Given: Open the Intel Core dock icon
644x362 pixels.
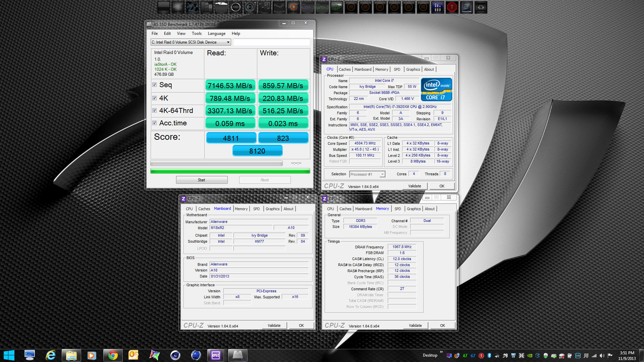Looking at the screenshot, I should coord(466,7).
